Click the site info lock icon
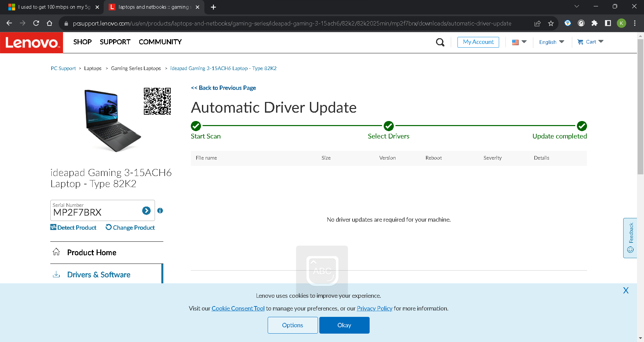644x342 pixels. [66, 23]
